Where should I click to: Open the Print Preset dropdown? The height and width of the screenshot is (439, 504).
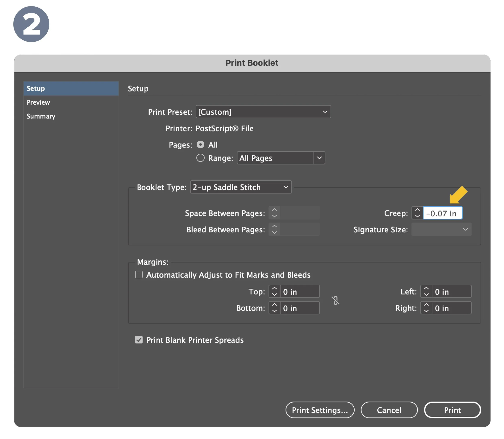click(x=263, y=112)
